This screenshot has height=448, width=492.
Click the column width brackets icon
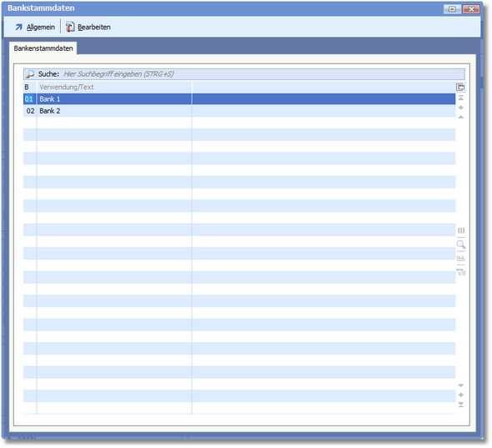(x=461, y=231)
